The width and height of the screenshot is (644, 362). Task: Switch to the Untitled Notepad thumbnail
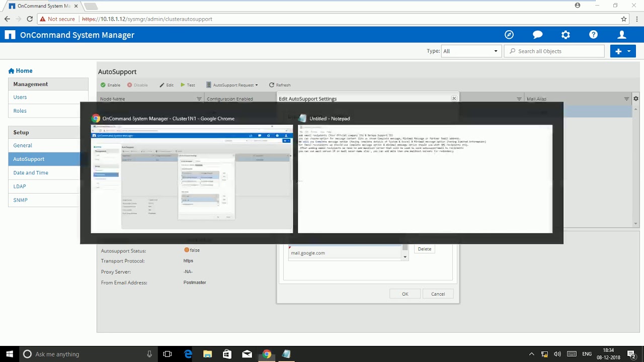425,179
